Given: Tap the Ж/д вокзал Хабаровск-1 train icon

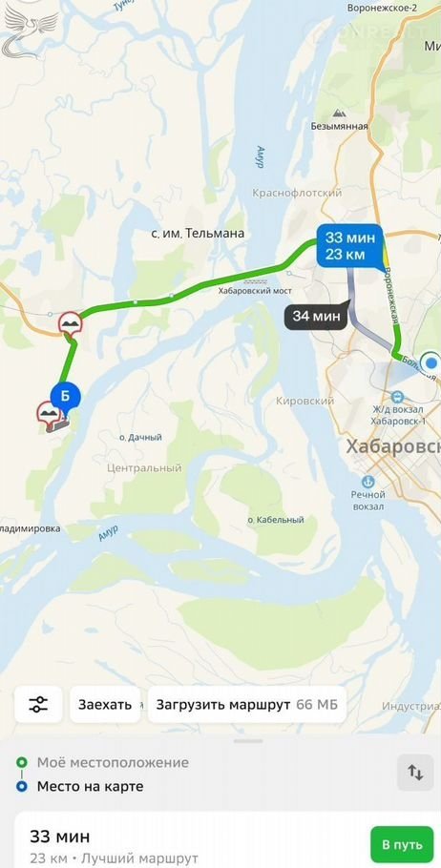Looking at the screenshot, I should coord(397,397).
